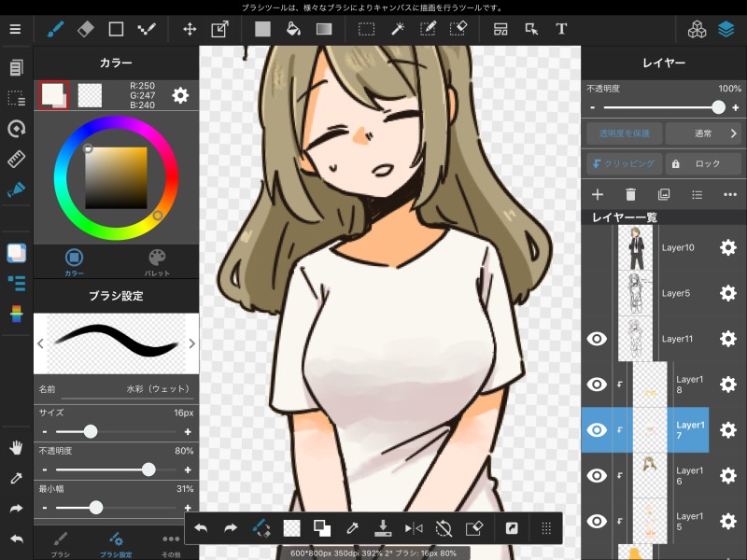Select the Eraser tool
Viewport: 747px width, 560px height.
click(x=85, y=29)
